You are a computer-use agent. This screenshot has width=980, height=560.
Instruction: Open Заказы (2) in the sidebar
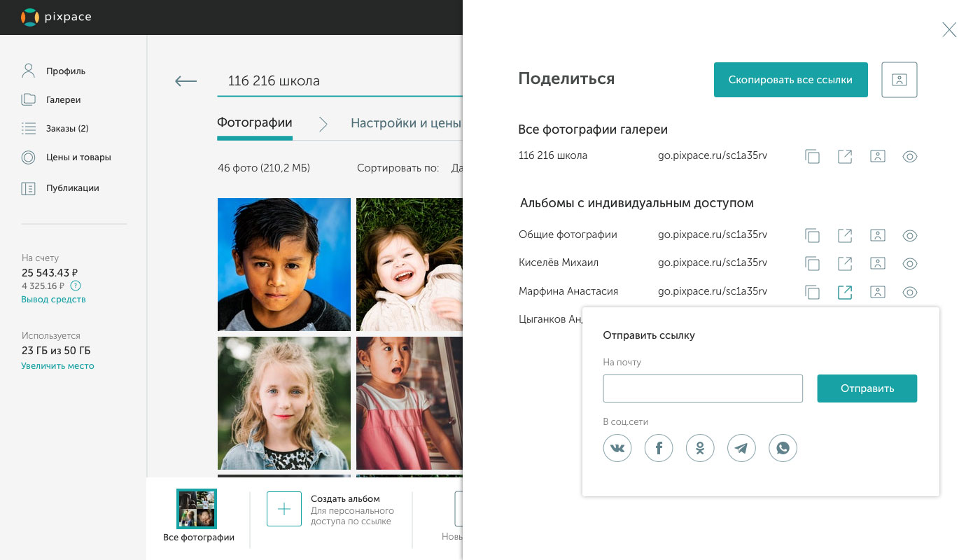pos(55,128)
